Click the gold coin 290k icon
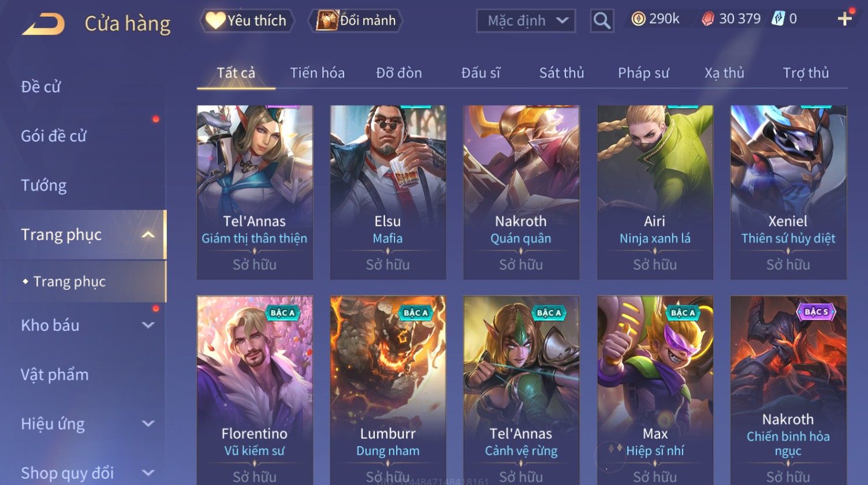 pos(638,20)
